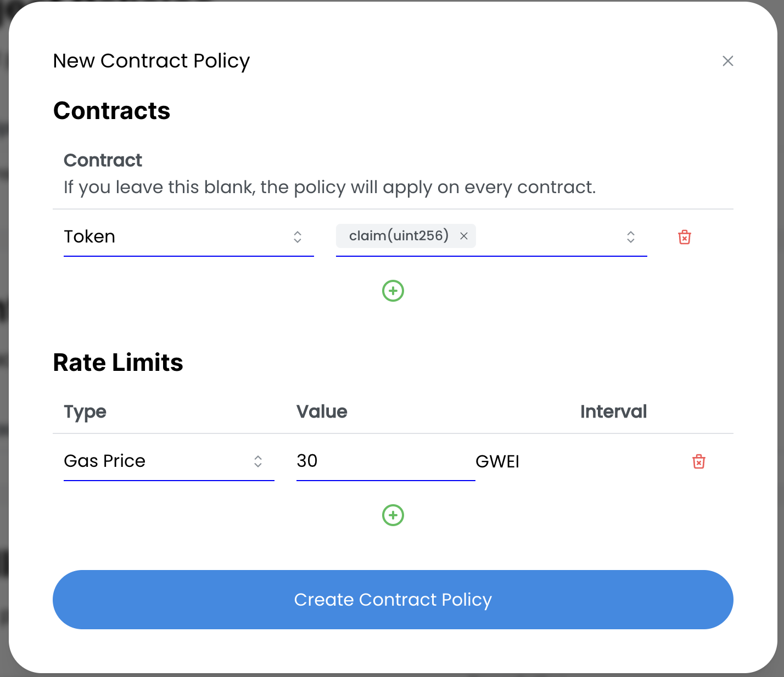This screenshot has height=677, width=784.
Task: Close the New Contract Policy dialog
Action: click(x=728, y=61)
